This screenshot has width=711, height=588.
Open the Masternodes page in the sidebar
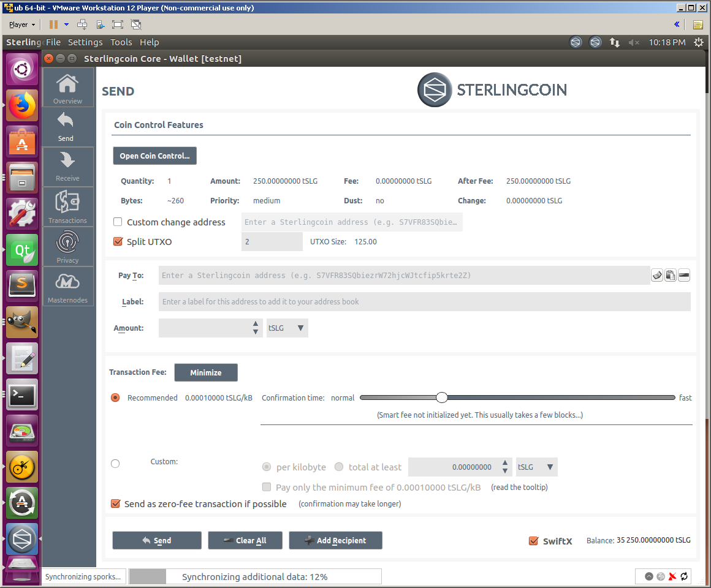pos(67,286)
